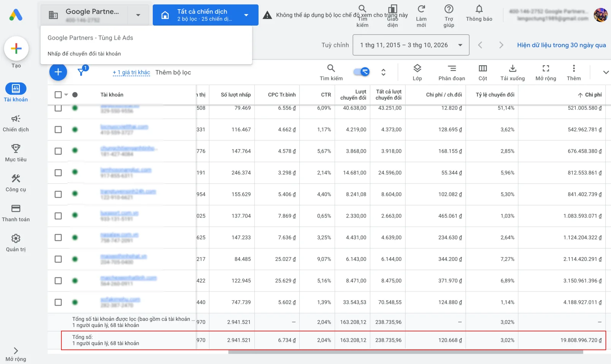Open Thanh toán billing in sidebar
The width and height of the screenshot is (611, 364).
[16, 213]
